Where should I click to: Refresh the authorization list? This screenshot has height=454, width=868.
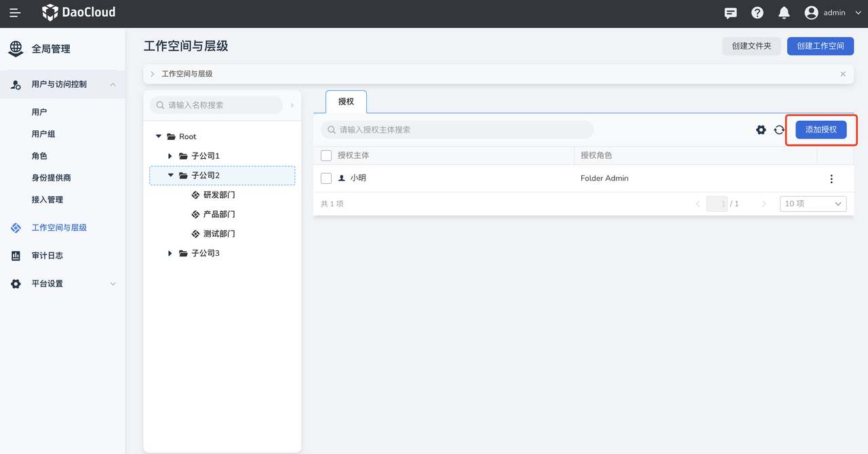tap(779, 130)
